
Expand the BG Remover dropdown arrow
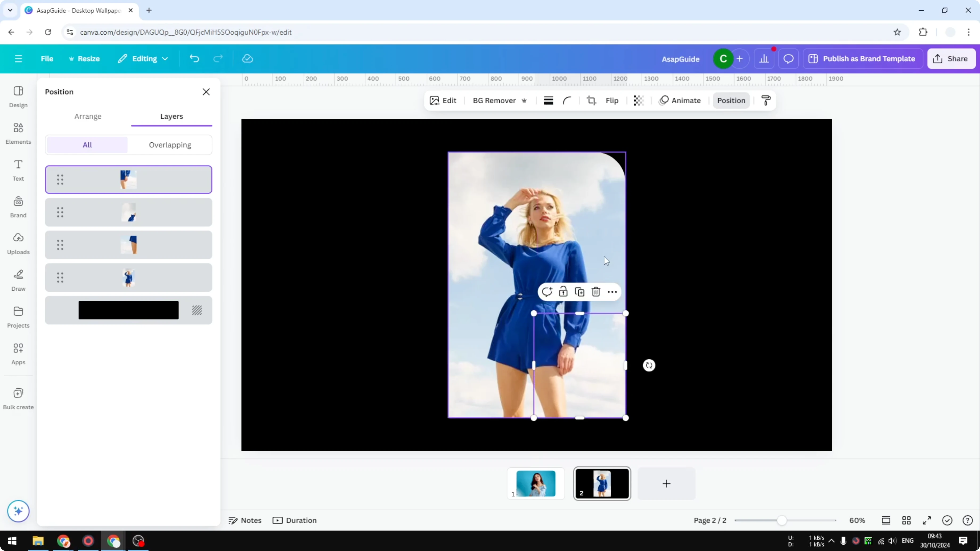click(524, 100)
